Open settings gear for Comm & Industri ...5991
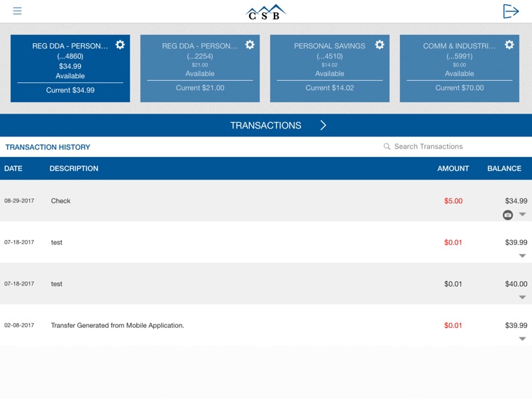This screenshot has width=532, height=399. [509, 45]
